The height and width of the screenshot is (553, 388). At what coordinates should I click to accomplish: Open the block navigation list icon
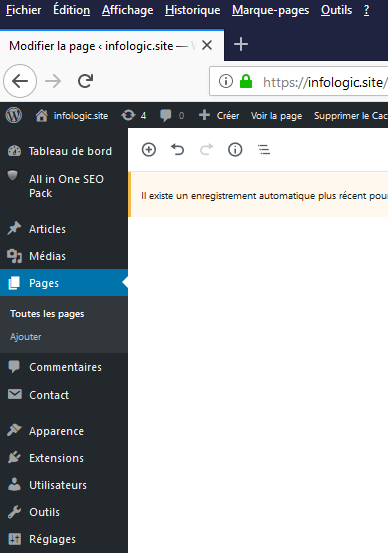[x=264, y=150]
